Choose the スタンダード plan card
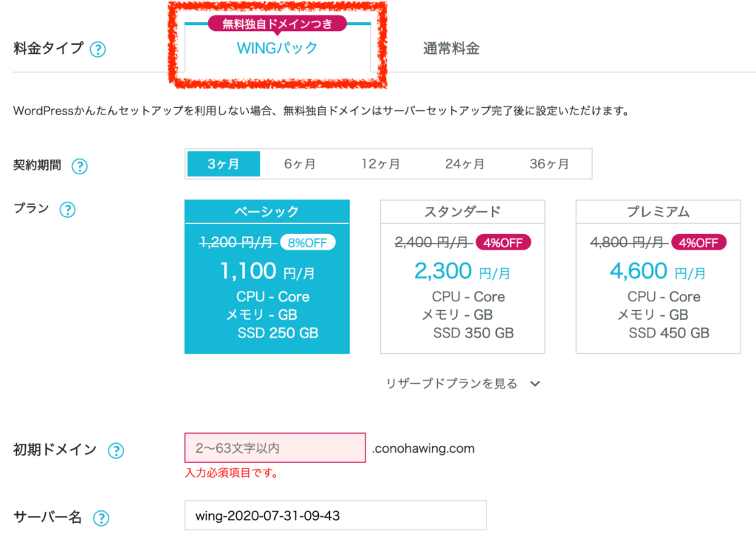 (462, 277)
